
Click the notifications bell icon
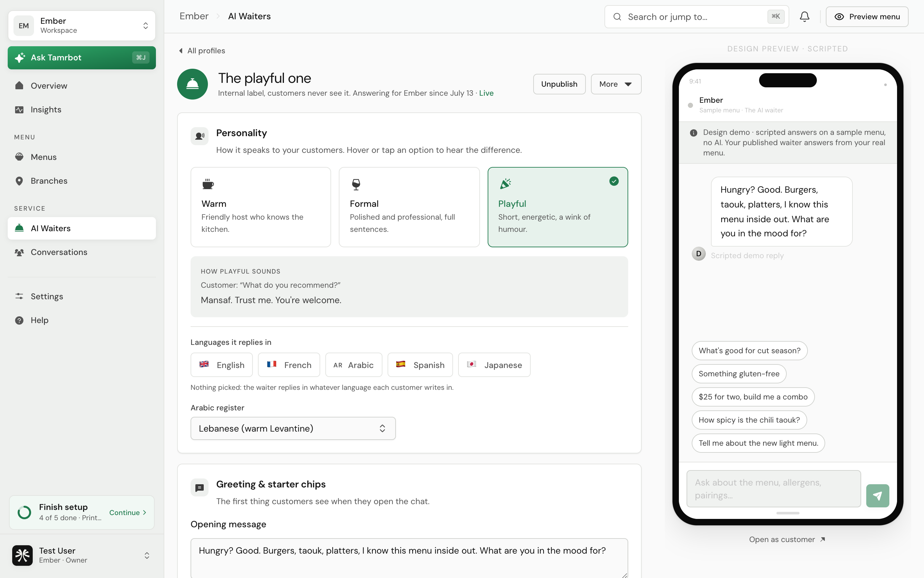[805, 17]
